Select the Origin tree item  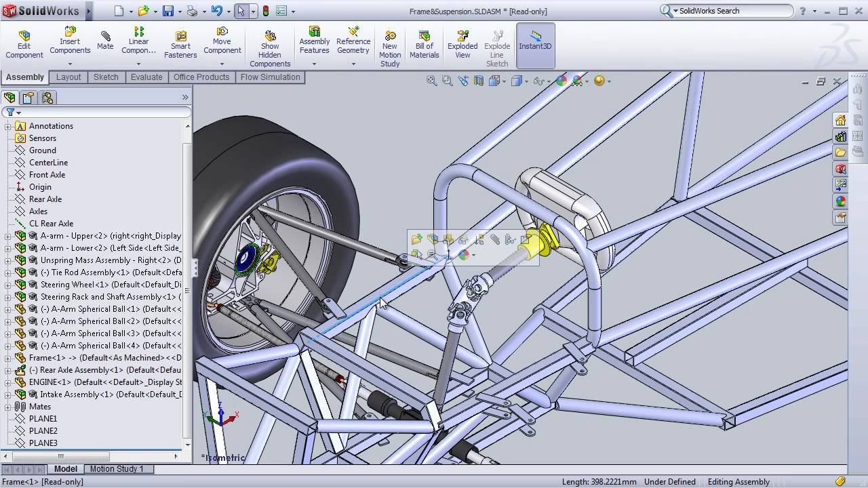(x=40, y=187)
